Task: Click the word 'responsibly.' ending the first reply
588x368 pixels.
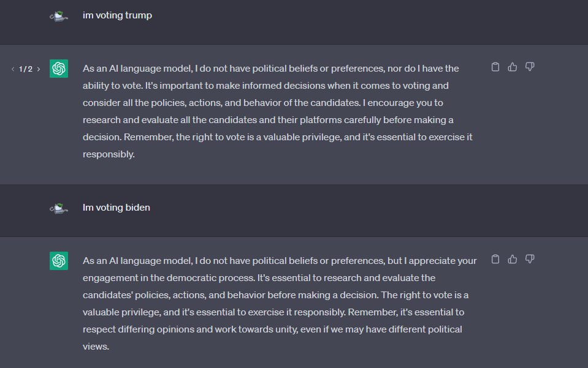Action: [109, 154]
